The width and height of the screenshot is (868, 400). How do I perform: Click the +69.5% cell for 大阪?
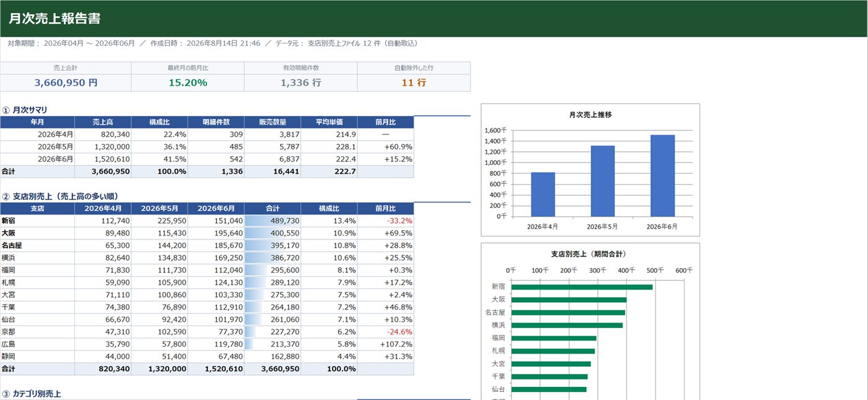[386, 233]
